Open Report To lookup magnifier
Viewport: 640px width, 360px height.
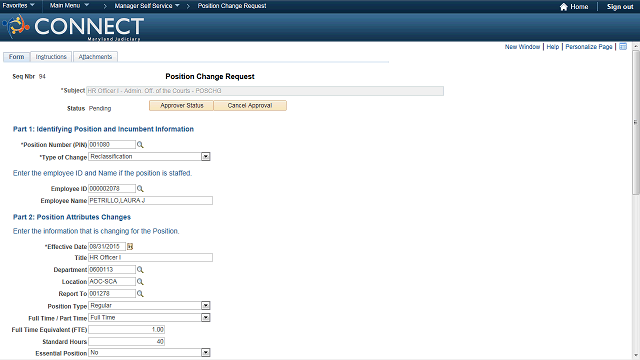point(140,293)
